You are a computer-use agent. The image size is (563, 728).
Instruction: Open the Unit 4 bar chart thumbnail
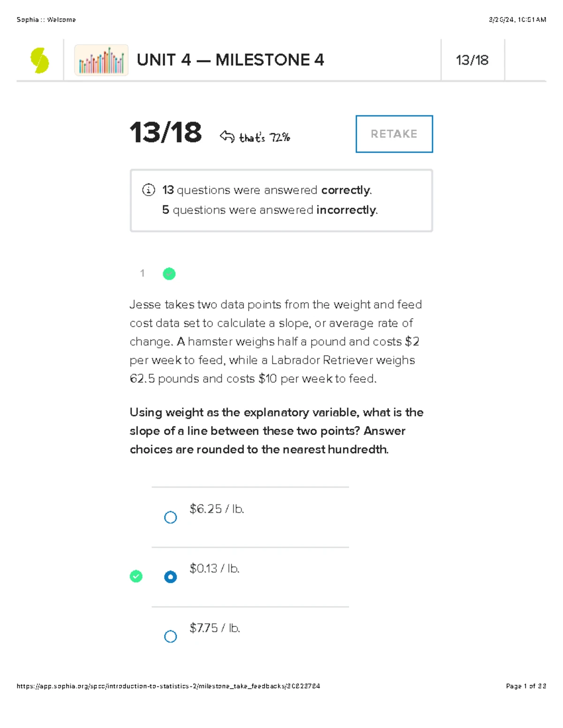(101, 60)
